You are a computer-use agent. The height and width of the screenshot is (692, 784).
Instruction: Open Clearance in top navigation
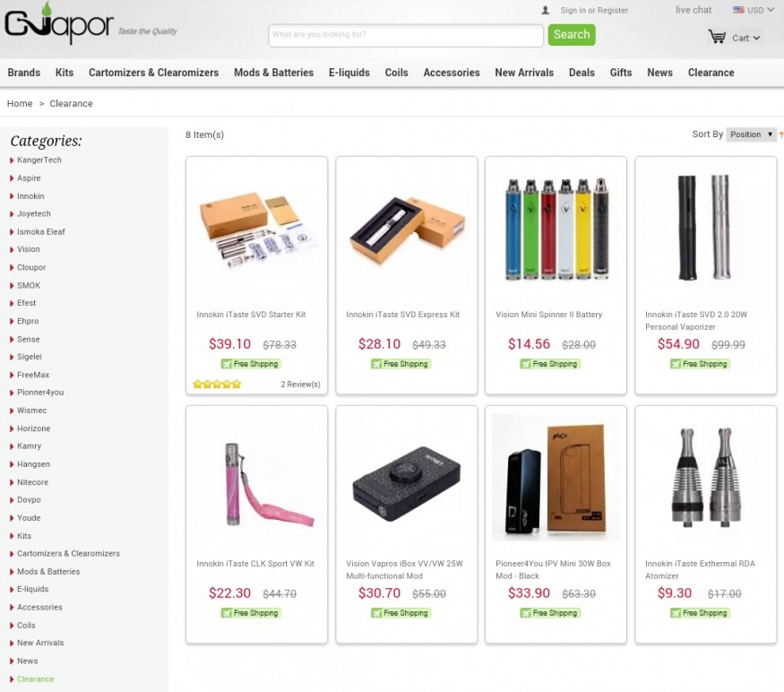pyautogui.click(x=711, y=73)
